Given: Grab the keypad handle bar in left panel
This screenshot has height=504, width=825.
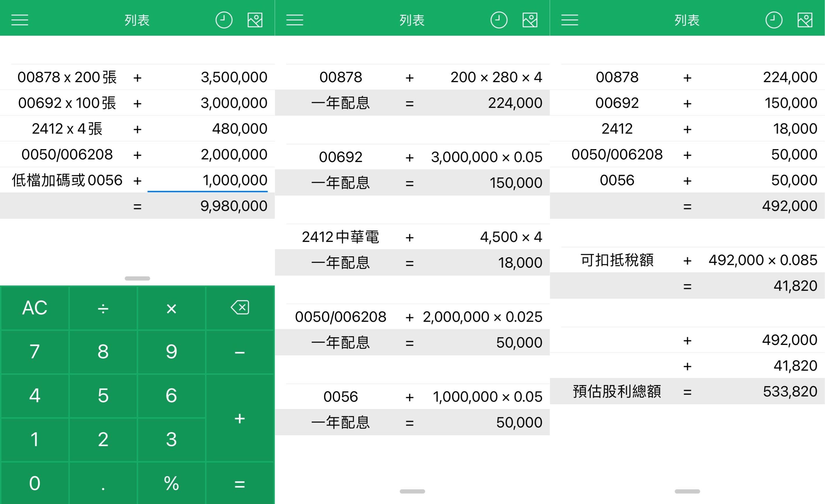Looking at the screenshot, I should (x=137, y=278).
